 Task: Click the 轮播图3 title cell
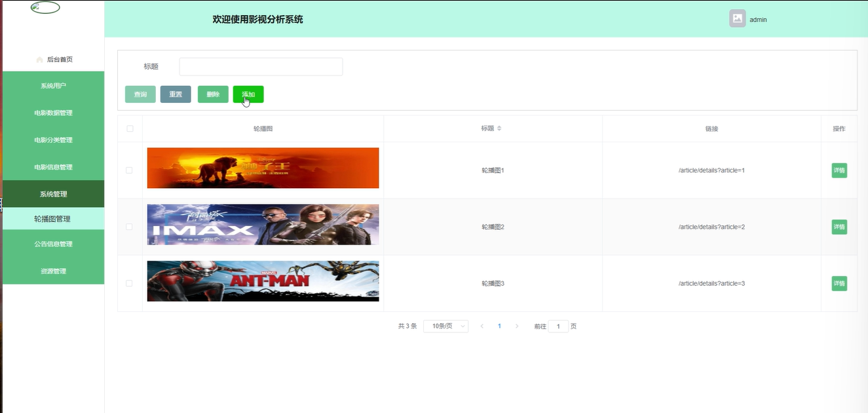493,283
